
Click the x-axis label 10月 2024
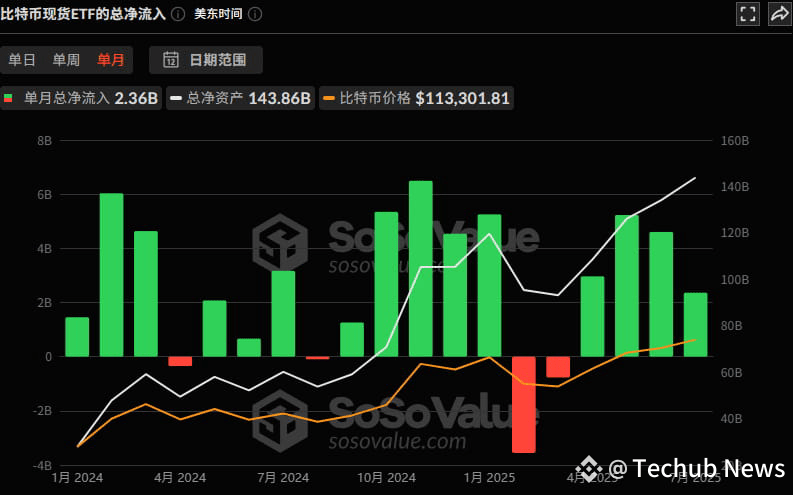[386, 477]
